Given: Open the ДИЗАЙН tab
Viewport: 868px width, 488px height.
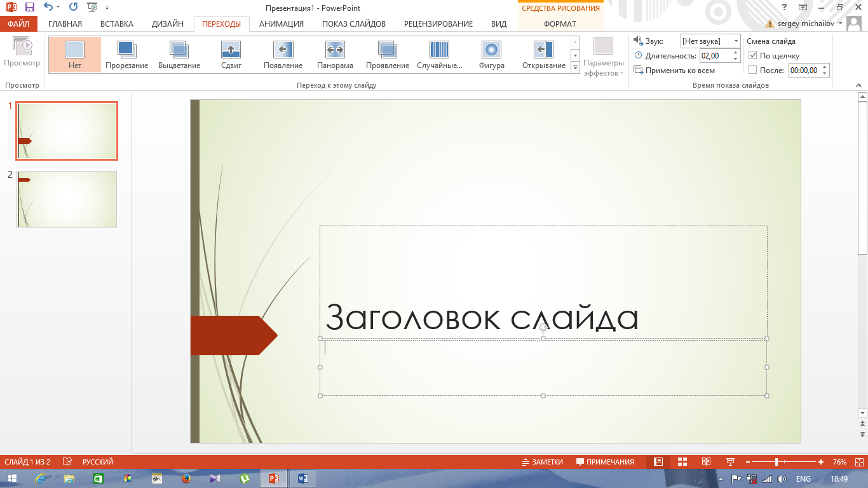Looking at the screenshot, I should click(x=168, y=24).
